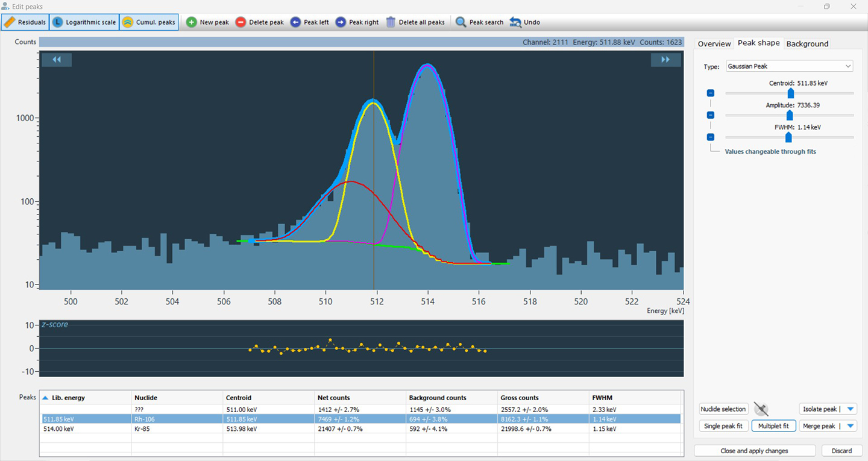Toggle Cumul. peaks display
This screenshot has height=461, width=868.
(x=149, y=22)
